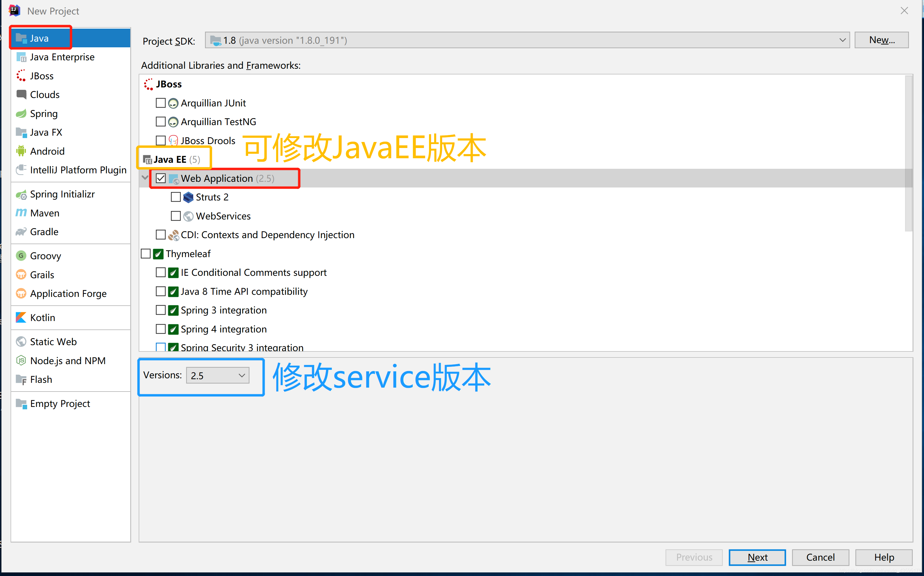924x576 pixels.
Task: Enable the Arquillian TestNG checkbox
Action: point(161,121)
